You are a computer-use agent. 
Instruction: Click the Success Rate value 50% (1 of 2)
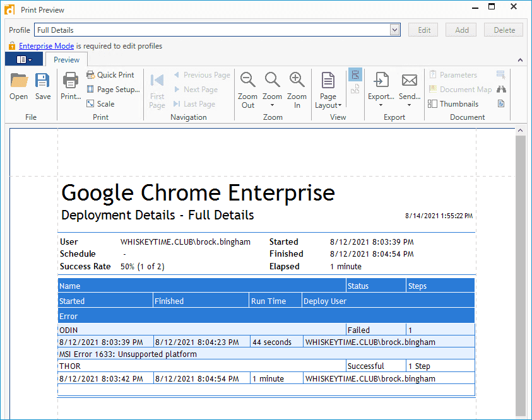tap(143, 266)
